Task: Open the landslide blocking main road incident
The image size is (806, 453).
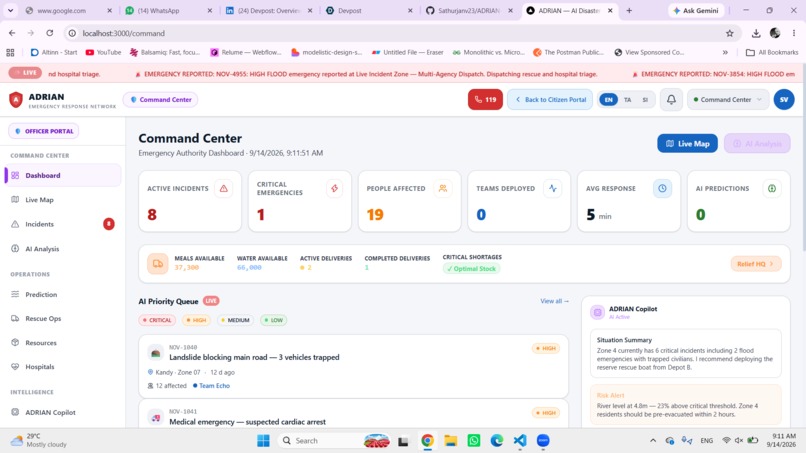Action: pyautogui.click(x=353, y=366)
